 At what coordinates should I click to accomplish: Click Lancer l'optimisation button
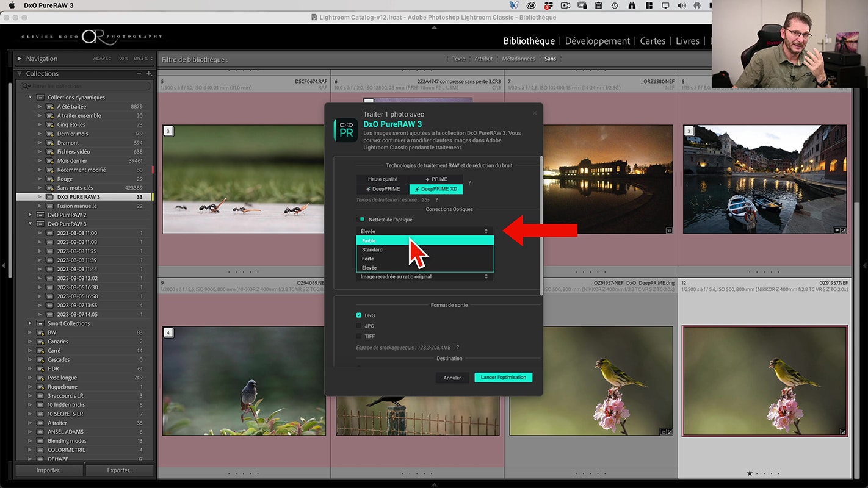(x=504, y=378)
